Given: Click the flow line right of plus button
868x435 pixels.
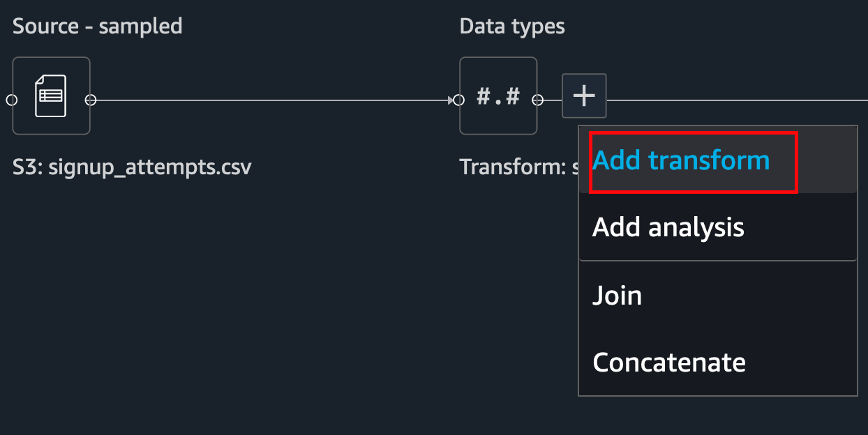Looking at the screenshot, I should 737,100.
